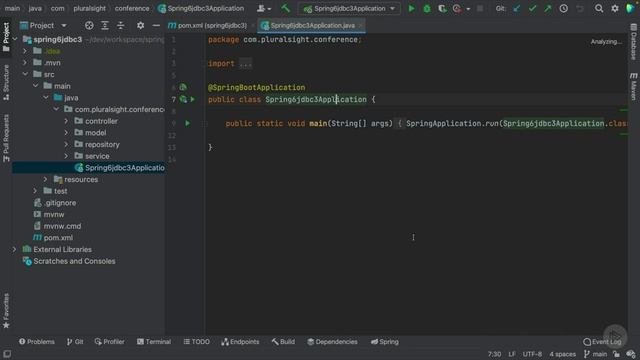The width and height of the screenshot is (640, 360).
Task: Open Dependencies tool window tab
Action: click(x=332, y=342)
